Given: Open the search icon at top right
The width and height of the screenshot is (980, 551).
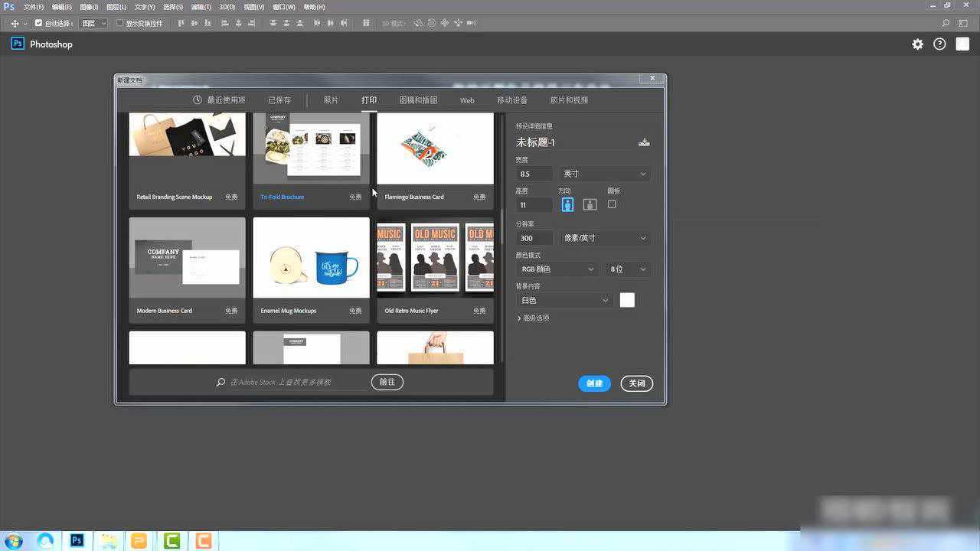Looking at the screenshot, I should click(946, 23).
